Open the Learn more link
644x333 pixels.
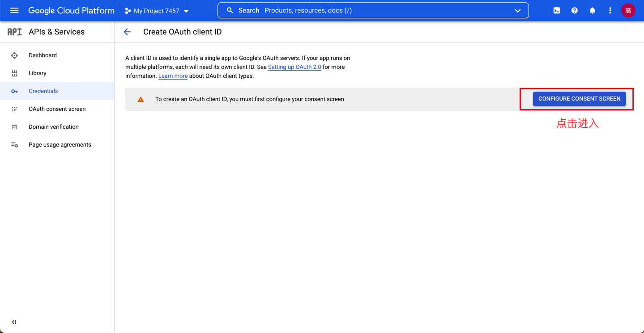coord(173,76)
